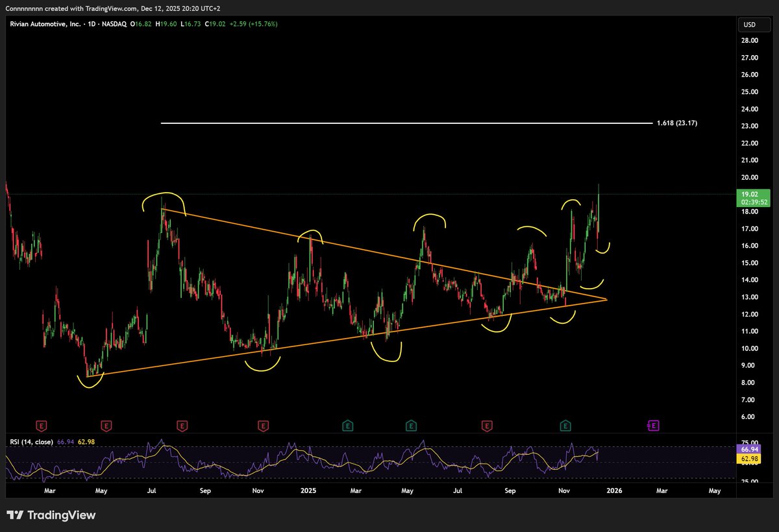Click the 26.00 price scale label

click(750, 75)
